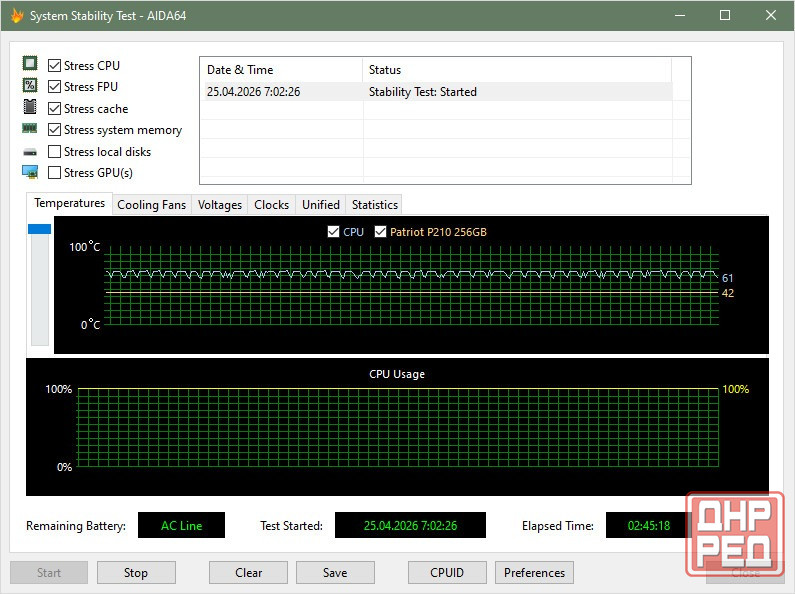Enable the Stress GPU(s) checkbox
Screen dimensions: 795x594
(x=55, y=172)
